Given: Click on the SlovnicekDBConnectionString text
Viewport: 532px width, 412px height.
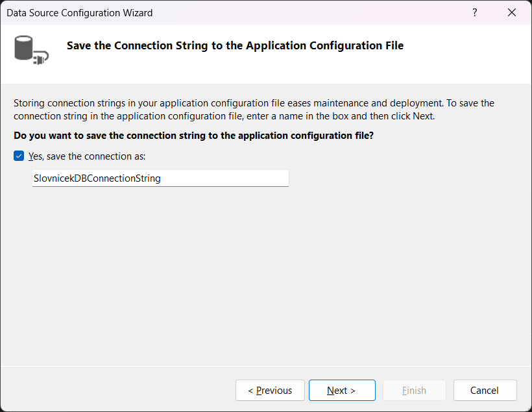Looking at the screenshot, I should (x=97, y=178).
